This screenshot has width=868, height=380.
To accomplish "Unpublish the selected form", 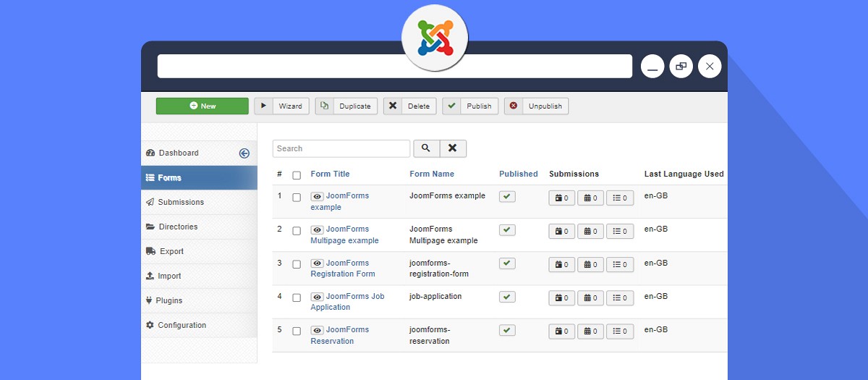I will point(537,106).
